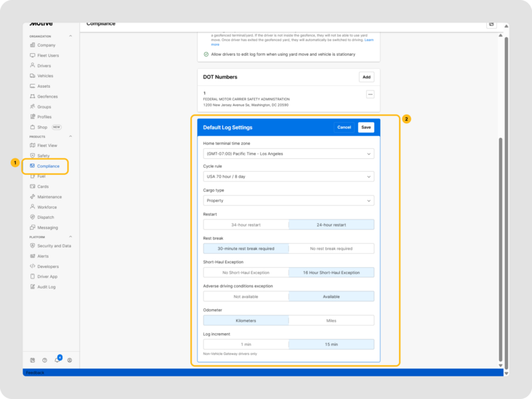The height and width of the screenshot is (399, 532).
Task: Open the notifications bell icon
Action: [57, 360]
